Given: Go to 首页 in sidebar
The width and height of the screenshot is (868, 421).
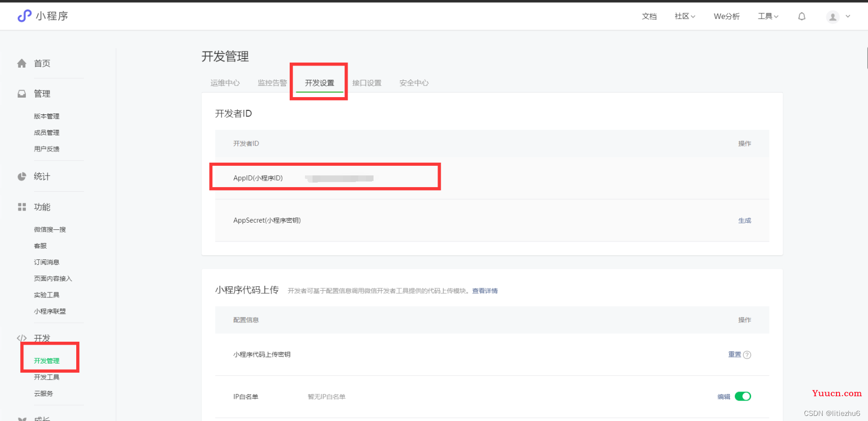Looking at the screenshot, I should [42, 64].
